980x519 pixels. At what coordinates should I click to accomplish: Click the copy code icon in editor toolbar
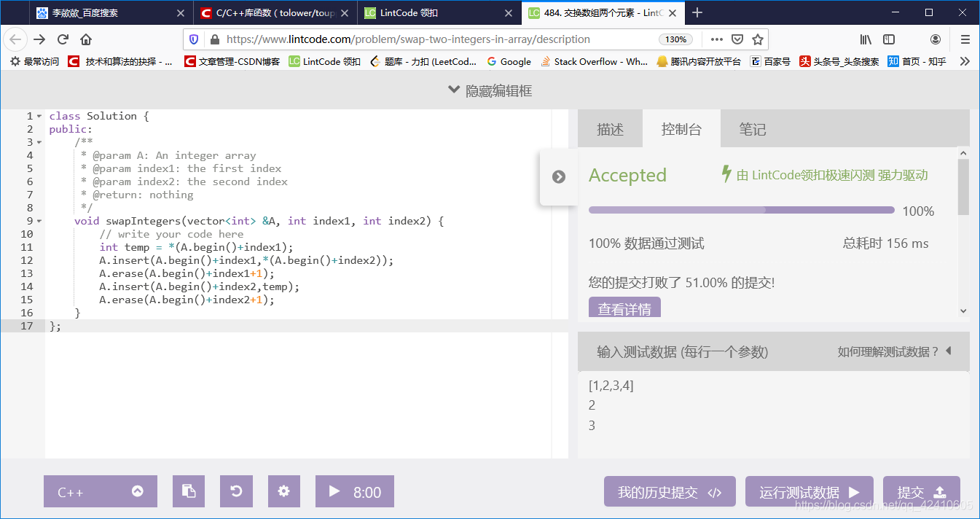[x=189, y=491]
